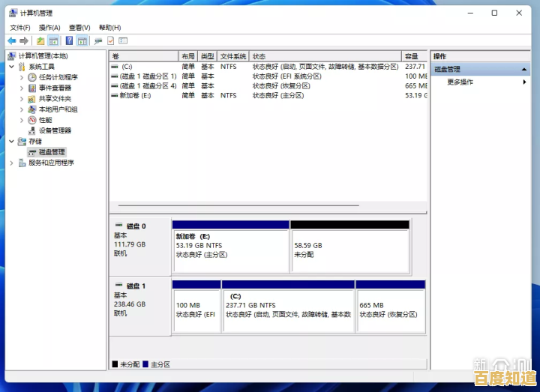Viewport: 540px width, 392px height.
Task: Select 磁盘管理 in the left tree
Action: pos(52,152)
